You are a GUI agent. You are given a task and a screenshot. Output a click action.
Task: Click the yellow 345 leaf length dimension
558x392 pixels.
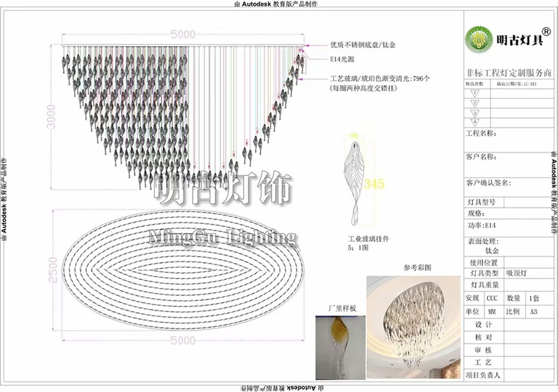click(x=374, y=184)
